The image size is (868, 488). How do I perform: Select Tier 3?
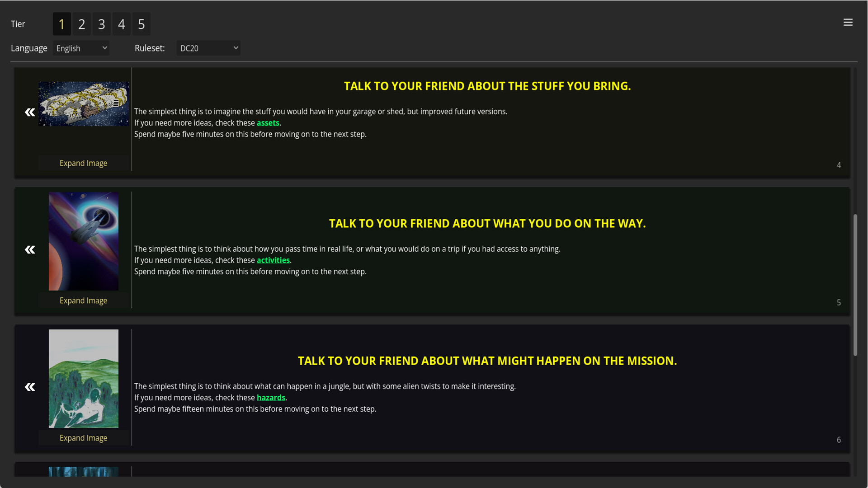tap(101, 24)
